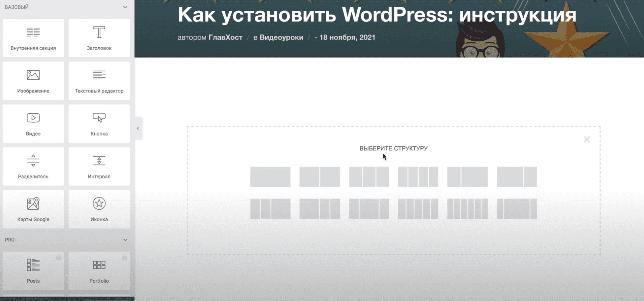Choose the Изображение image widget
644x301 pixels.
point(33,81)
